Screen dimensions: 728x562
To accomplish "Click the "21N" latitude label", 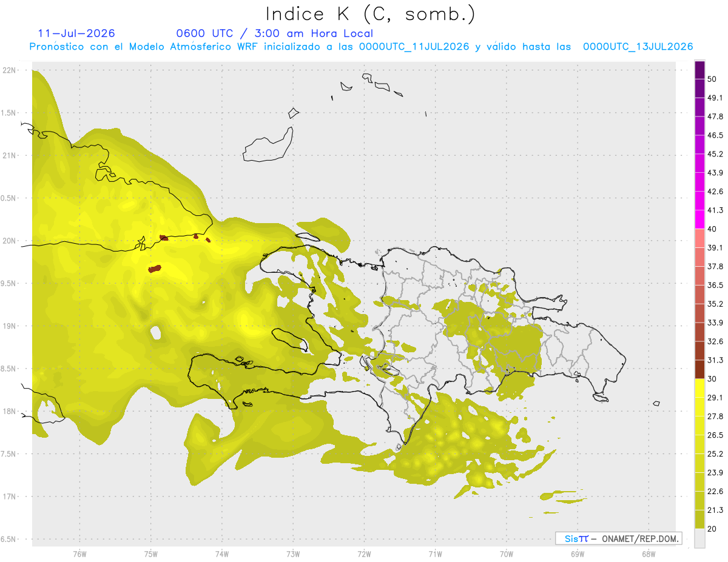I will point(10,155).
